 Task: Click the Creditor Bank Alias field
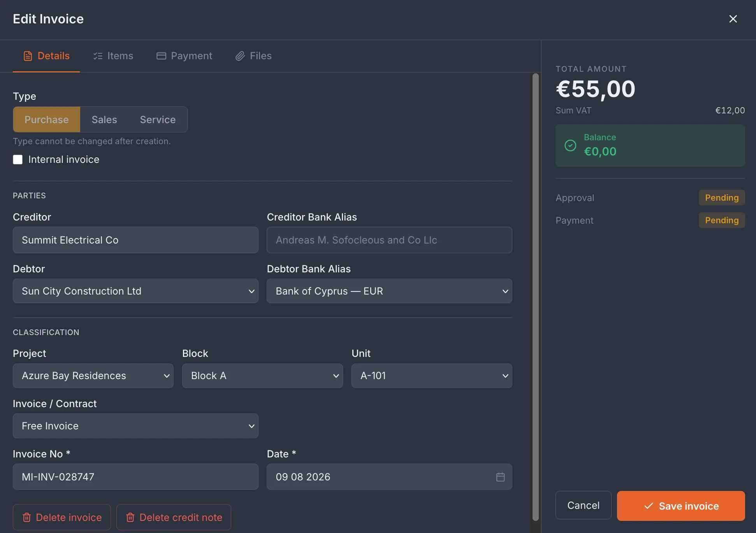389,240
